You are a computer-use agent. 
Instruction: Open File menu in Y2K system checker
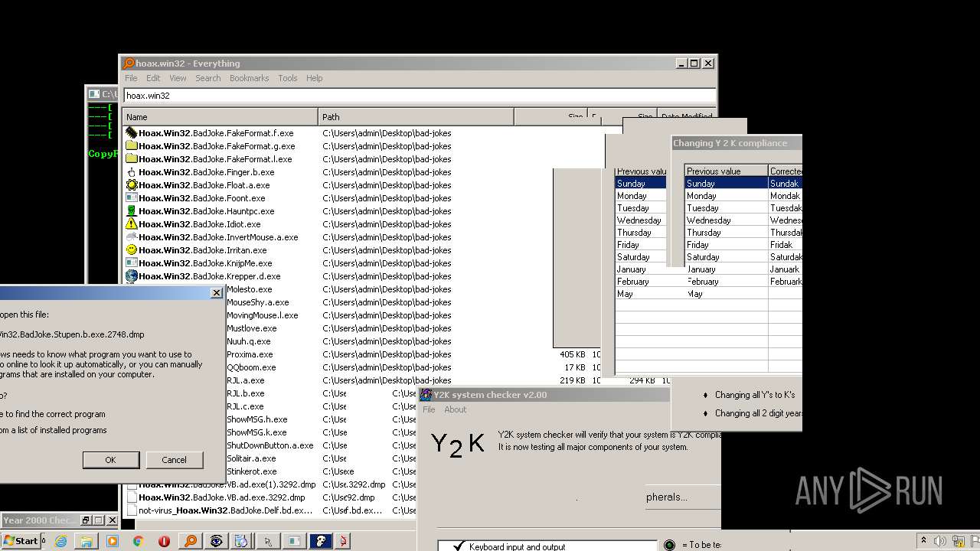[429, 409]
